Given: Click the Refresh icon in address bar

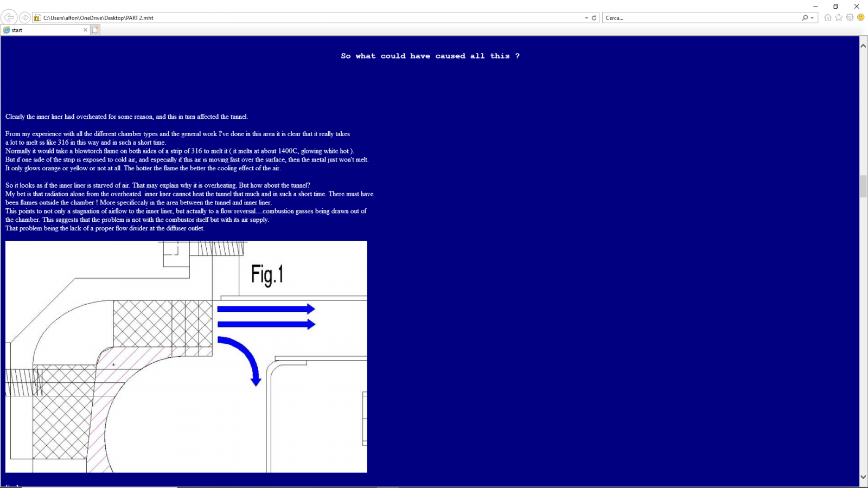Looking at the screenshot, I should (594, 18).
